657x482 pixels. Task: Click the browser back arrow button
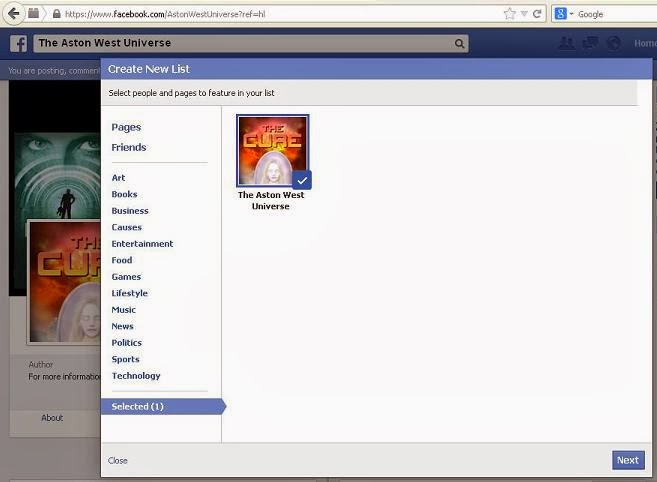coord(13,14)
